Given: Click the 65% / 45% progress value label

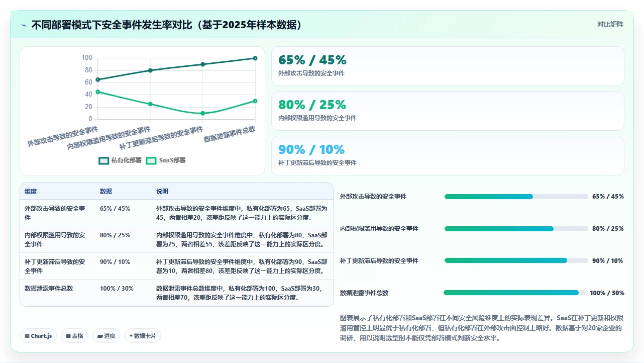Looking at the screenshot, I should 608,197.
